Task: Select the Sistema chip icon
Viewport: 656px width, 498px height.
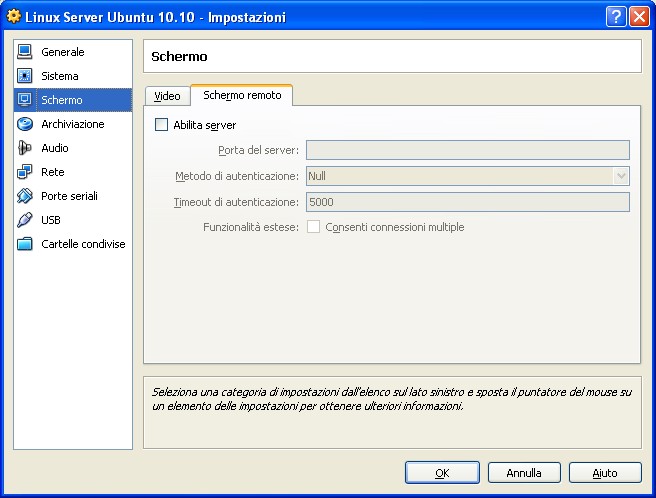Action: 25,76
